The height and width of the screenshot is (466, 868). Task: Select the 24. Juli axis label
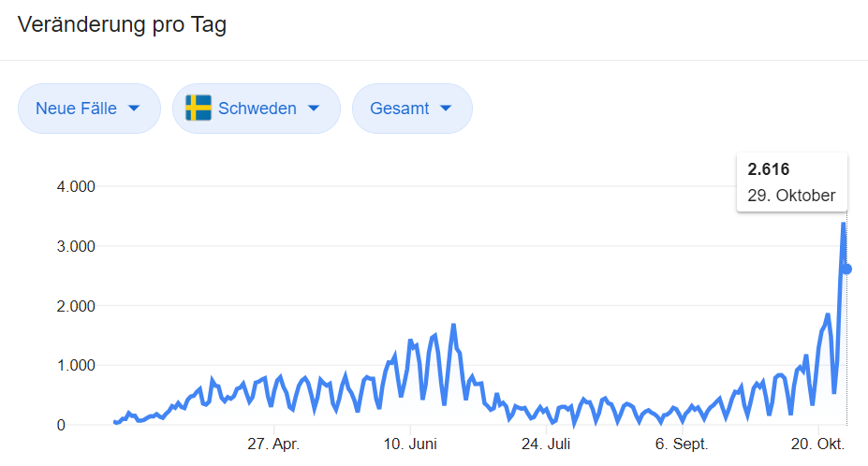[x=546, y=444]
